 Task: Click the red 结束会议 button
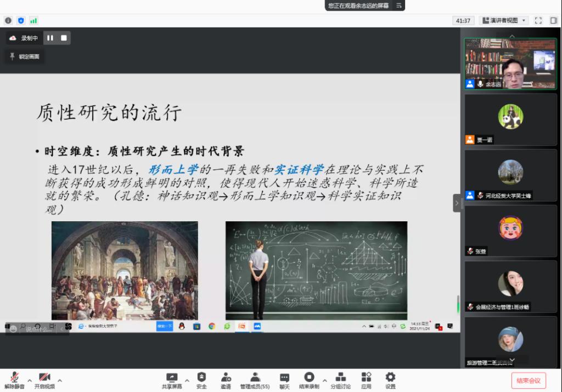click(529, 380)
